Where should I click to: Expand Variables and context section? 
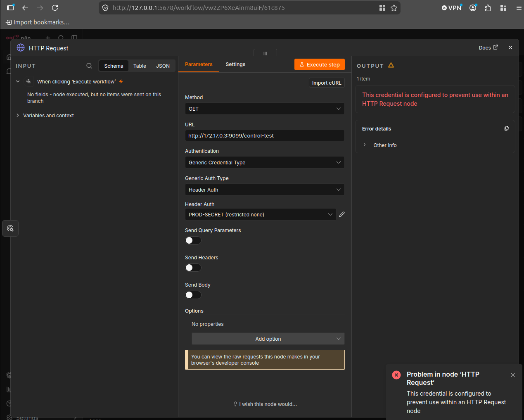click(x=18, y=116)
